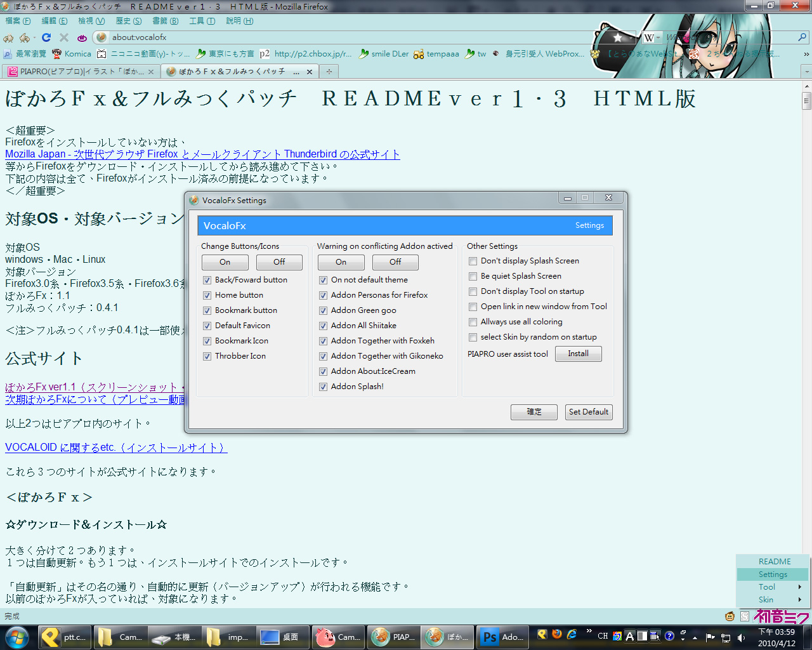Uncheck Back/Foward button checkbox
812x650 pixels.
click(x=207, y=280)
